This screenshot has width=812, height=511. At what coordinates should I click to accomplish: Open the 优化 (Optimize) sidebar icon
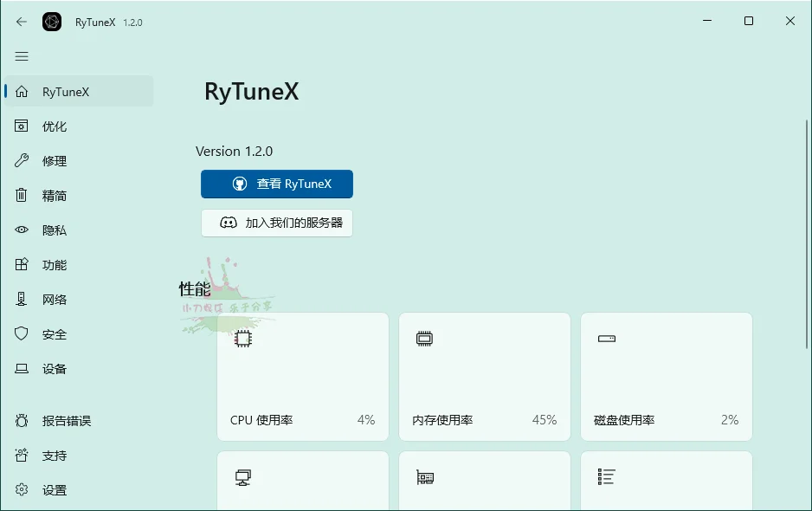coord(22,126)
